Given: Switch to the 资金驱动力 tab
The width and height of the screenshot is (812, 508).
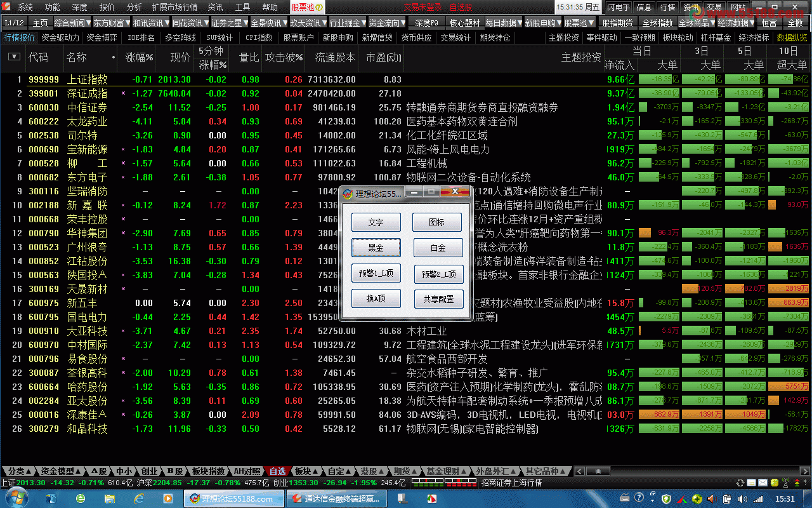Looking at the screenshot, I should [x=60, y=37].
